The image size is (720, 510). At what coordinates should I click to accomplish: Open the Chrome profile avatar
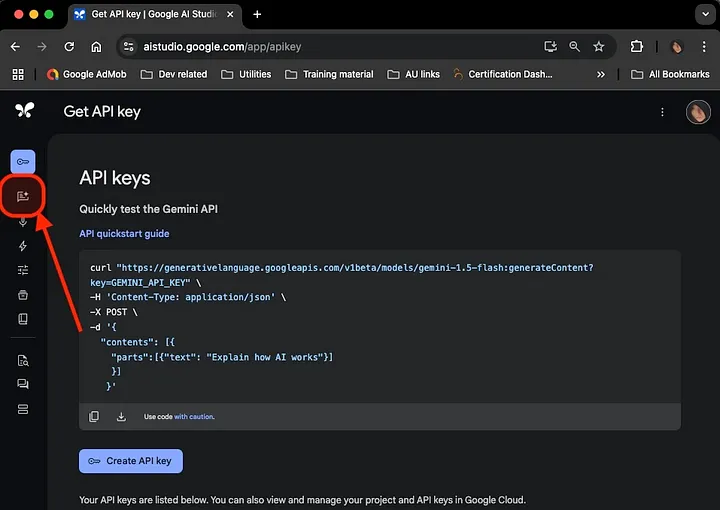coord(676,46)
